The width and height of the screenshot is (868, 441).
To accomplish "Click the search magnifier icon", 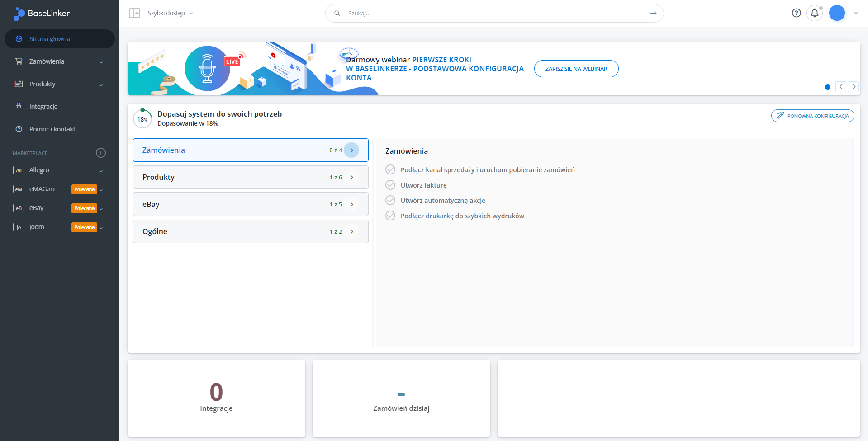I will pyautogui.click(x=337, y=13).
